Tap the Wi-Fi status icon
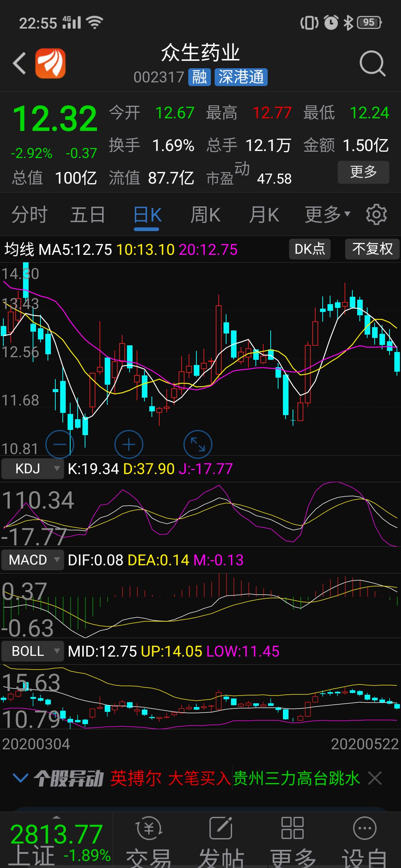 click(x=94, y=23)
